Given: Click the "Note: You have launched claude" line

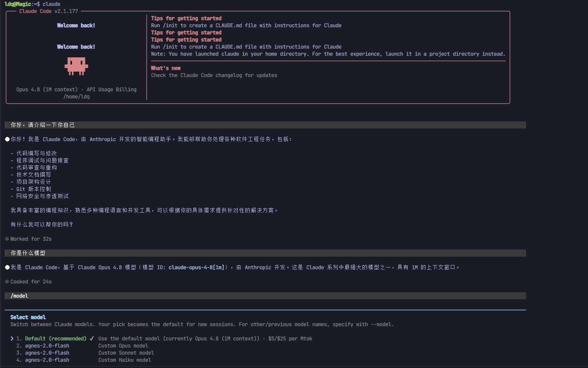Looking at the screenshot, I should tap(328, 54).
